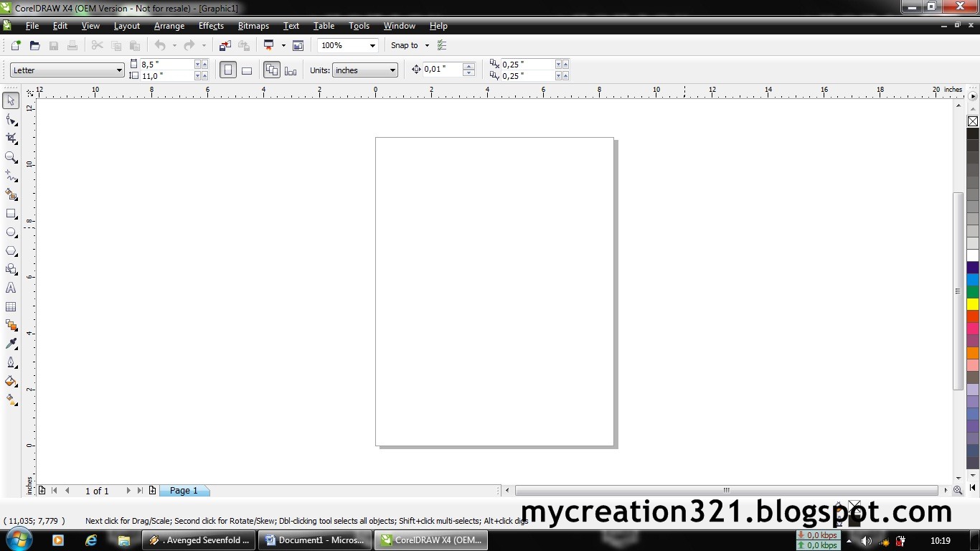980x551 pixels.
Task: Open the paper size Letter dropdown
Action: click(x=119, y=70)
